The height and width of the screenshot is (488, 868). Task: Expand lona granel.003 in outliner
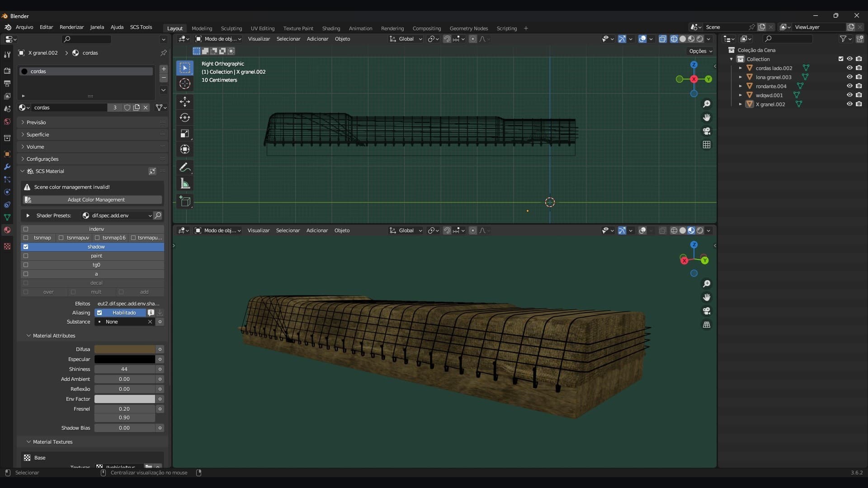pyautogui.click(x=741, y=77)
